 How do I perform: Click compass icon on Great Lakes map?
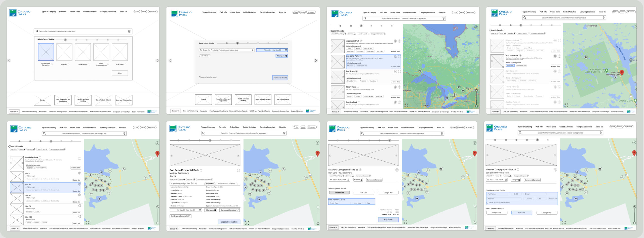pos(476,27)
